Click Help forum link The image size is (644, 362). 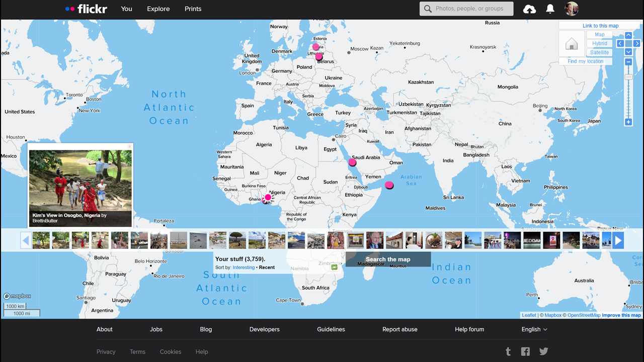point(469,329)
